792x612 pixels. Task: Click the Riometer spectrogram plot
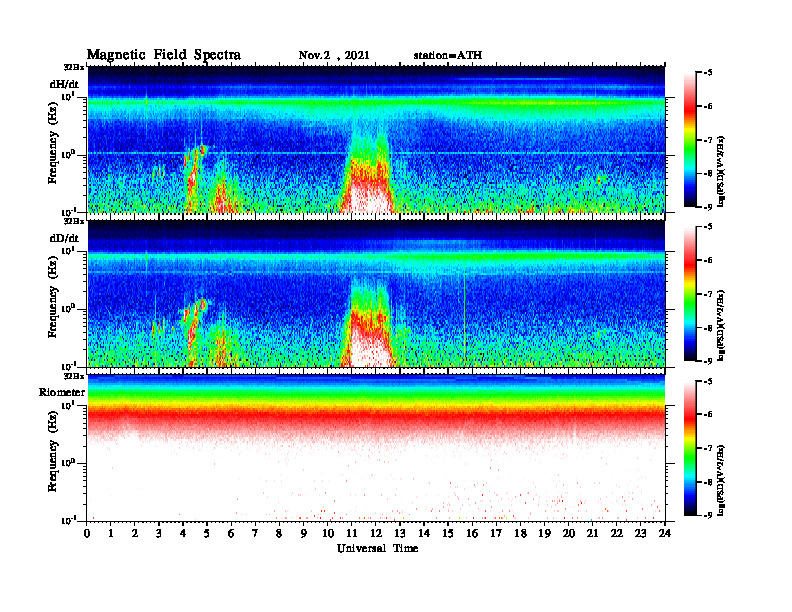tap(376, 448)
